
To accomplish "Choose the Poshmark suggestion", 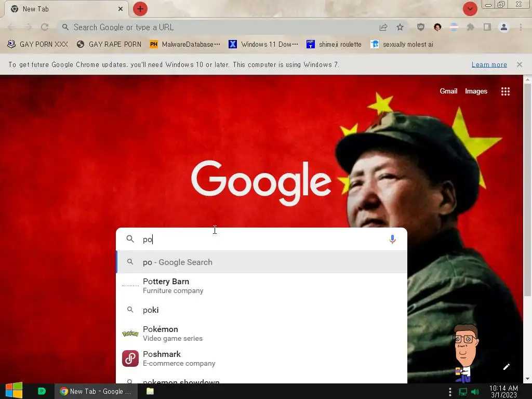I will coord(261,358).
